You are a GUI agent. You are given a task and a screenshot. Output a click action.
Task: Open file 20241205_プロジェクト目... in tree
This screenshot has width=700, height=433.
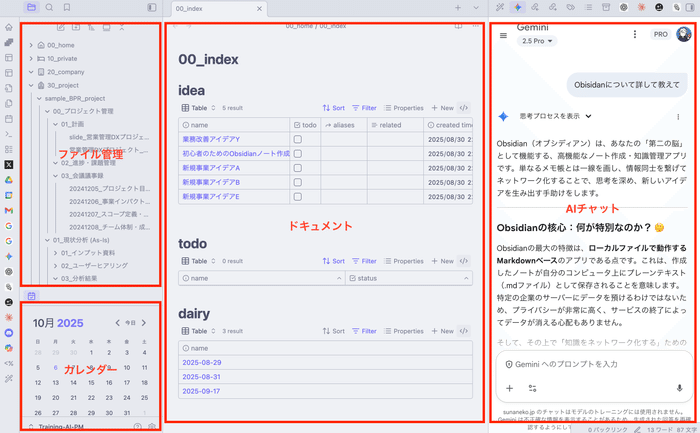[x=109, y=188]
